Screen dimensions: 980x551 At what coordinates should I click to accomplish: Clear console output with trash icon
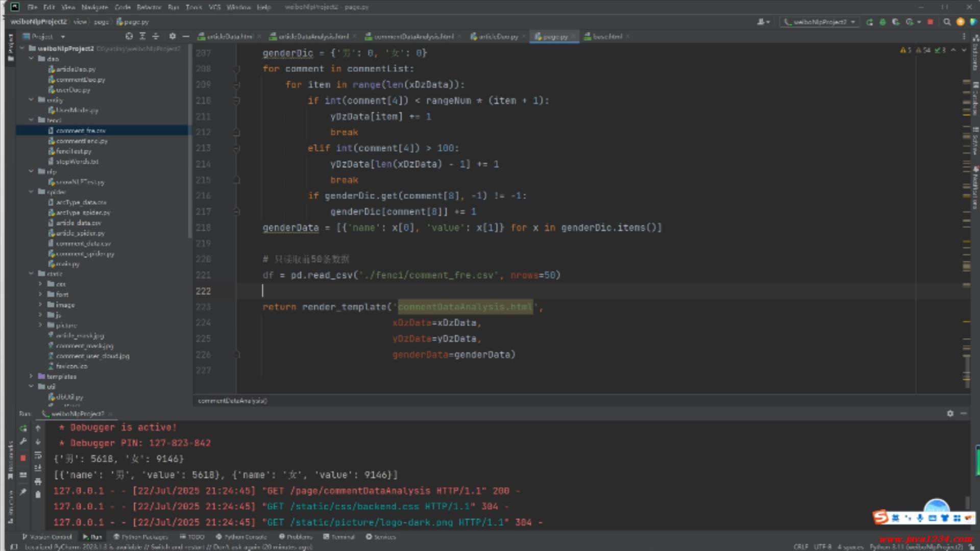point(38,494)
